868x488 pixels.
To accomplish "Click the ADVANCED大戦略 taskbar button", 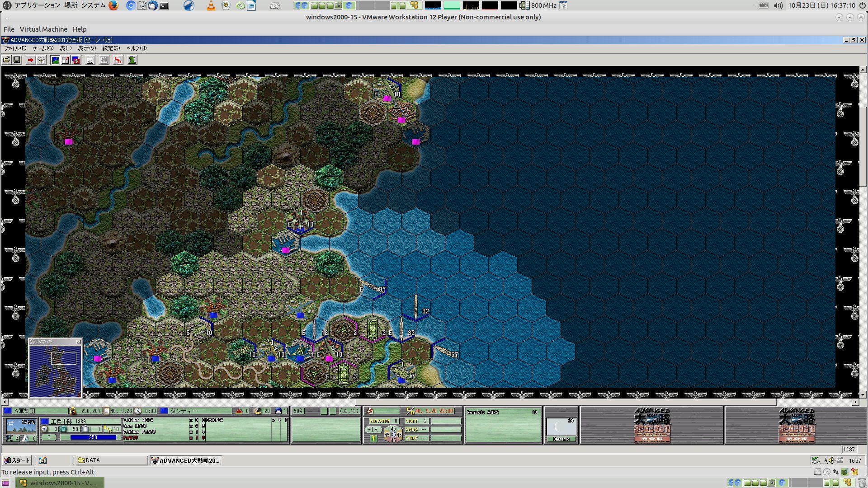I will click(x=185, y=460).
